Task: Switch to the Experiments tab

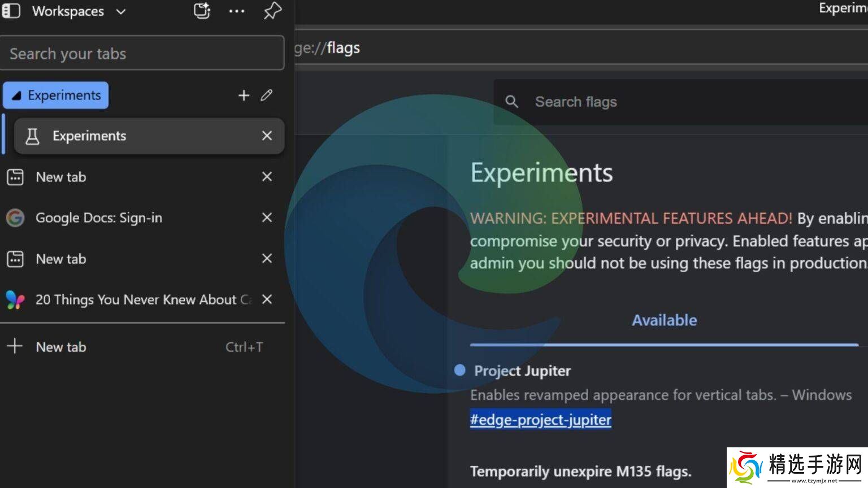Action: pos(113,136)
